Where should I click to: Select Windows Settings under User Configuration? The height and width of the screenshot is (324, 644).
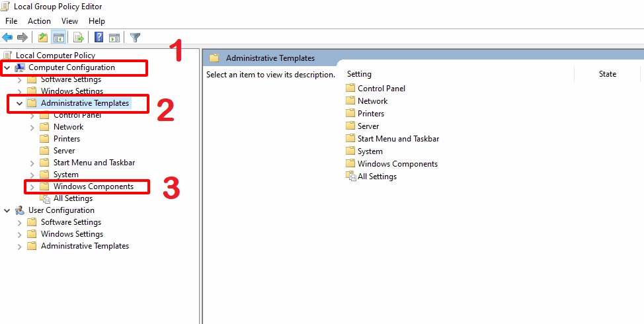click(x=72, y=234)
